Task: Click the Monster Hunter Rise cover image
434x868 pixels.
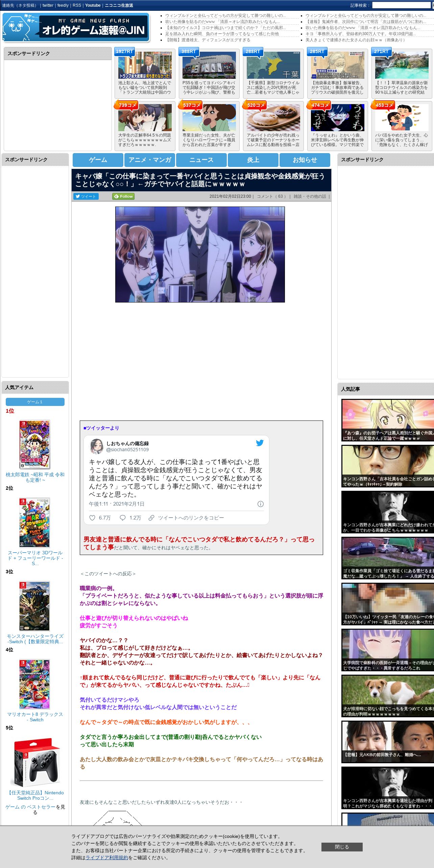Action: (34, 606)
